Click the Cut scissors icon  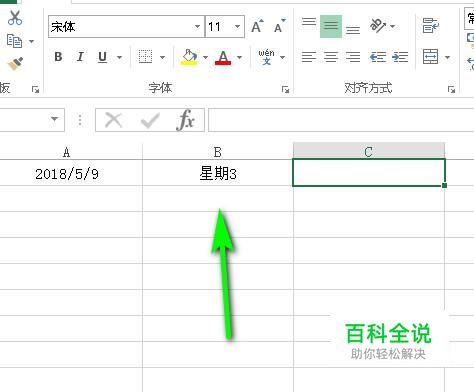pyautogui.click(x=15, y=18)
